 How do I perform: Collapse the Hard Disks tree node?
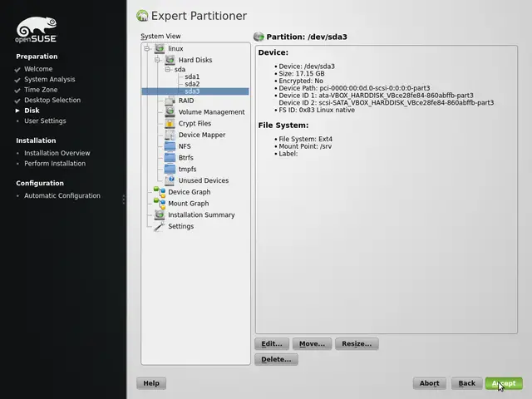(157, 60)
